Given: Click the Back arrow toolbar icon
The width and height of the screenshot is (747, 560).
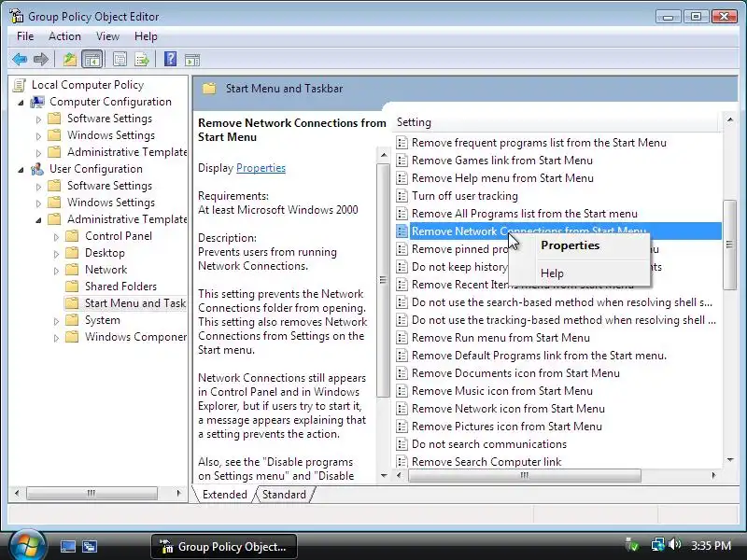Looking at the screenshot, I should pos(20,60).
